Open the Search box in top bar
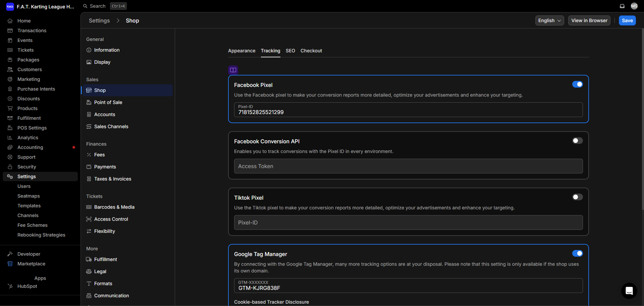Viewport: 644px width, 306px height. tap(105, 6)
